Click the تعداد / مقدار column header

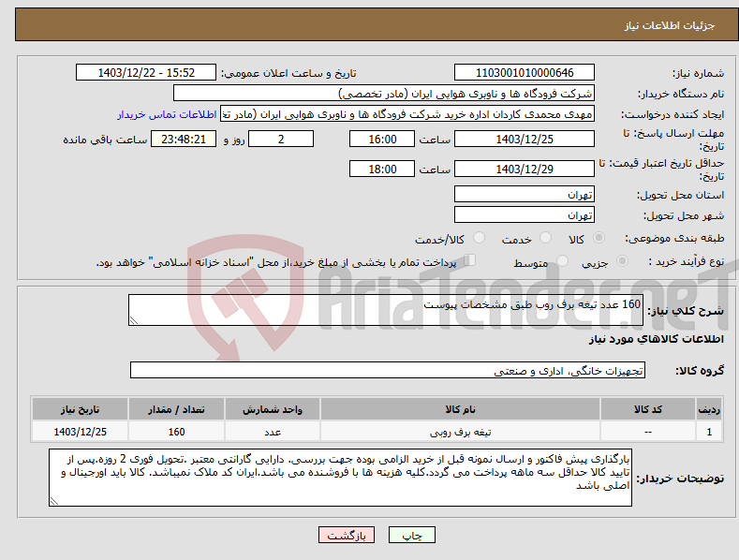[x=176, y=409]
